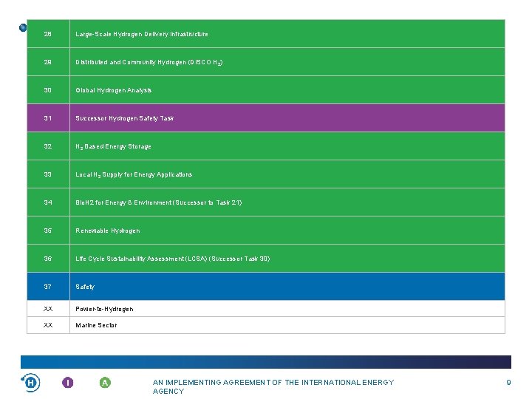Click XX cell beside Marine Sector
Image resolution: width=532 pixels, height=399 pixels.
(48, 325)
